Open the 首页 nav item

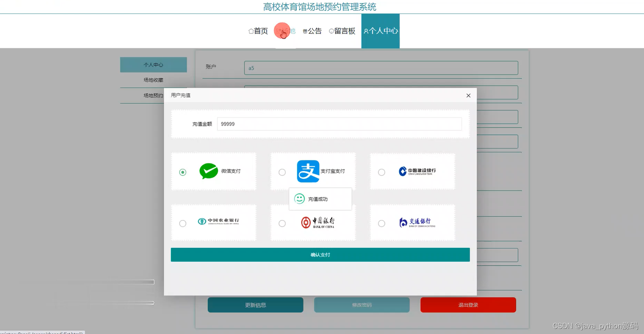258,31
